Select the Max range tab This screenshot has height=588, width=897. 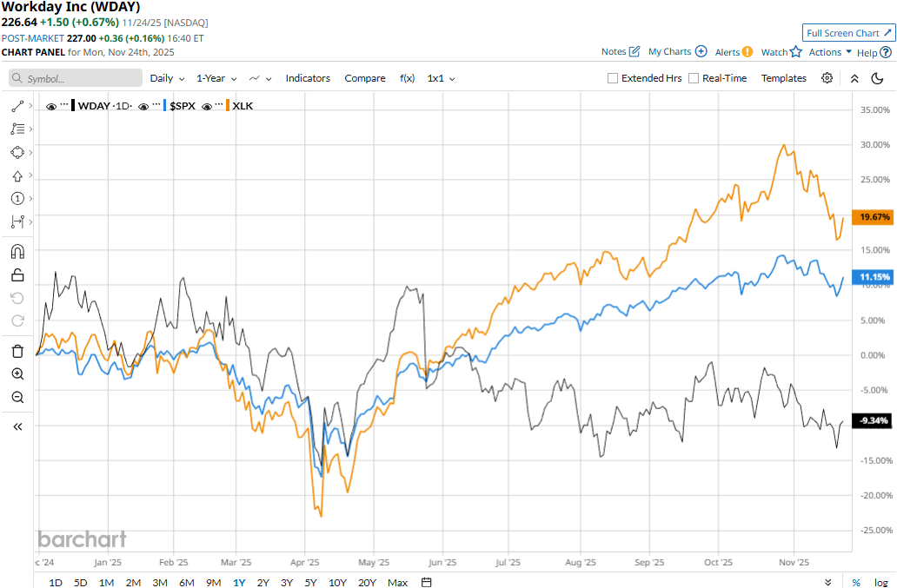397,582
